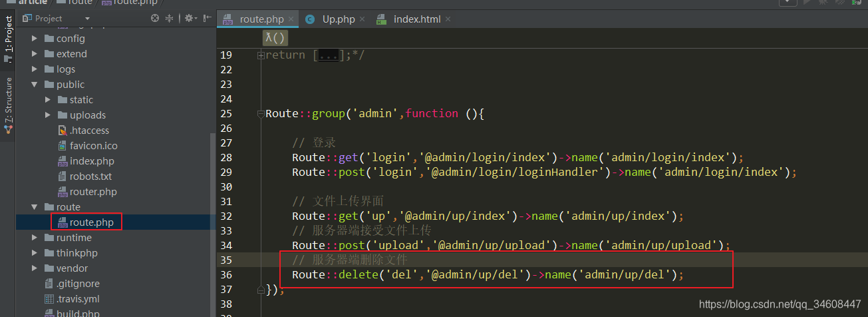Select the vendor folder
The width and height of the screenshot is (868, 317).
[x=72, y=268]
